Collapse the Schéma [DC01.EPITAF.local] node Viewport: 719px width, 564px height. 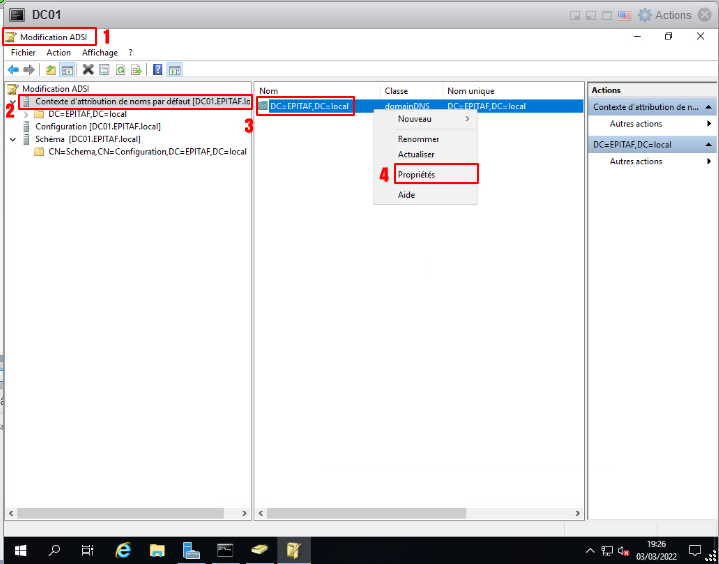tap(12, 139)
